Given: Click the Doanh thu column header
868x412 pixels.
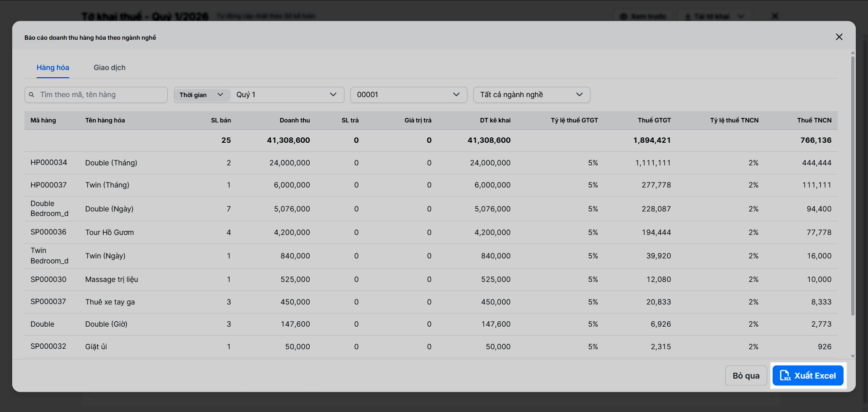Looking at the screenshot, I should [294, 120].
